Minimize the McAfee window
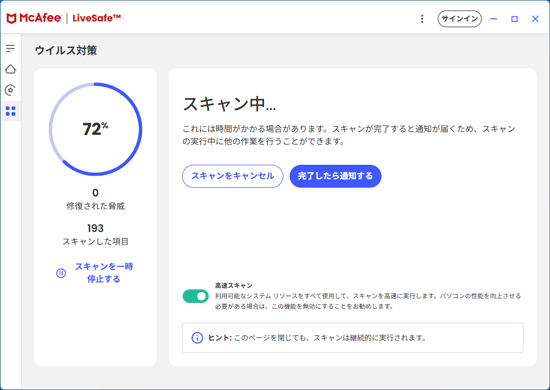 [494, 19]
